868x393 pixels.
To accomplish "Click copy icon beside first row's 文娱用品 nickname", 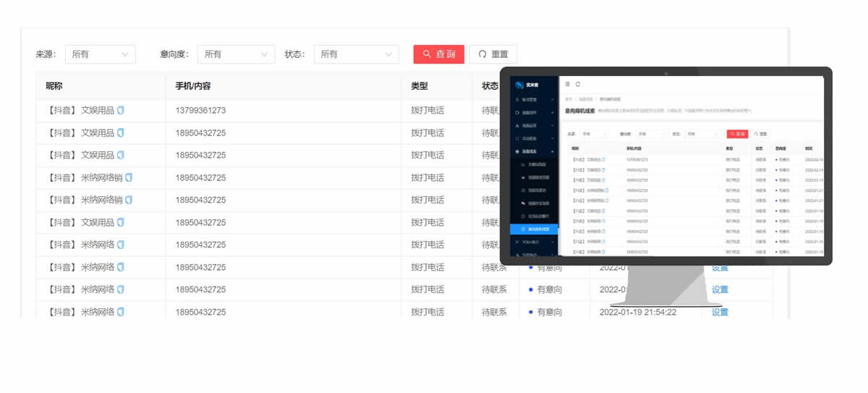I will click(x=121, y=111).
